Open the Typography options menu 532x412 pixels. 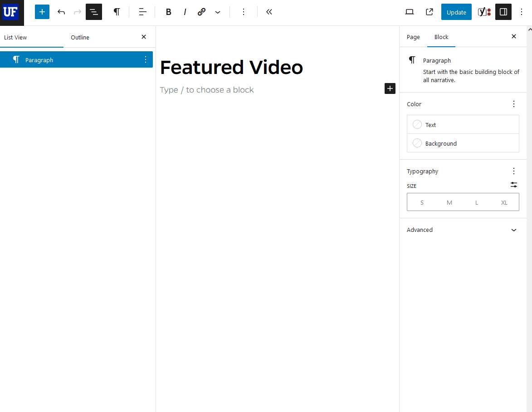tap(514, 171)
